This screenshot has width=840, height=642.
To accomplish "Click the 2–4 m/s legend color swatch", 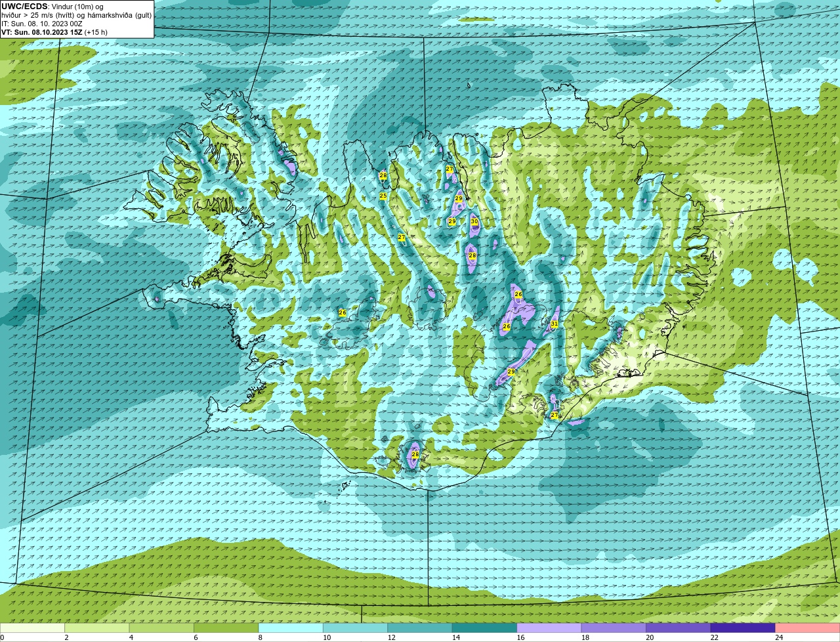I will (x=98, y=628).
